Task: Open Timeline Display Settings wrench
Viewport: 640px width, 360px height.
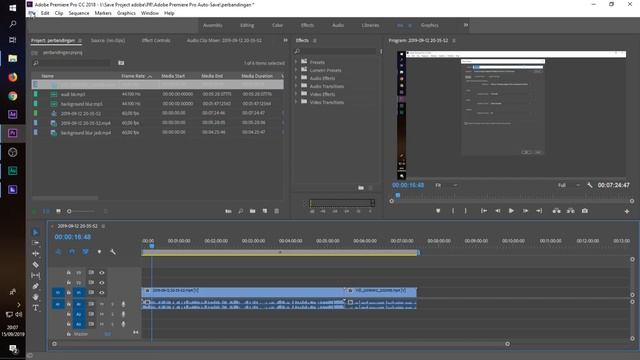Action: click(x=113, y=252)
